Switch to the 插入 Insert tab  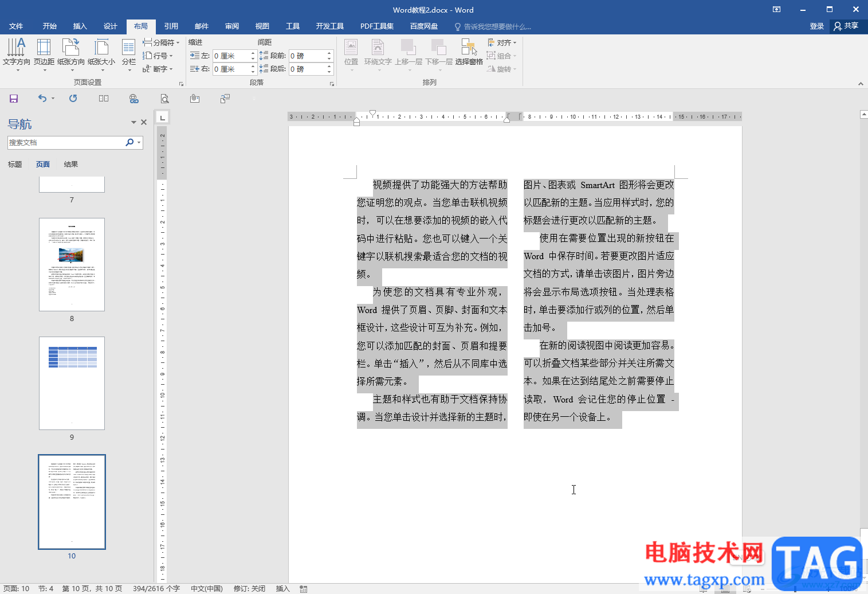tap(80, 26)
